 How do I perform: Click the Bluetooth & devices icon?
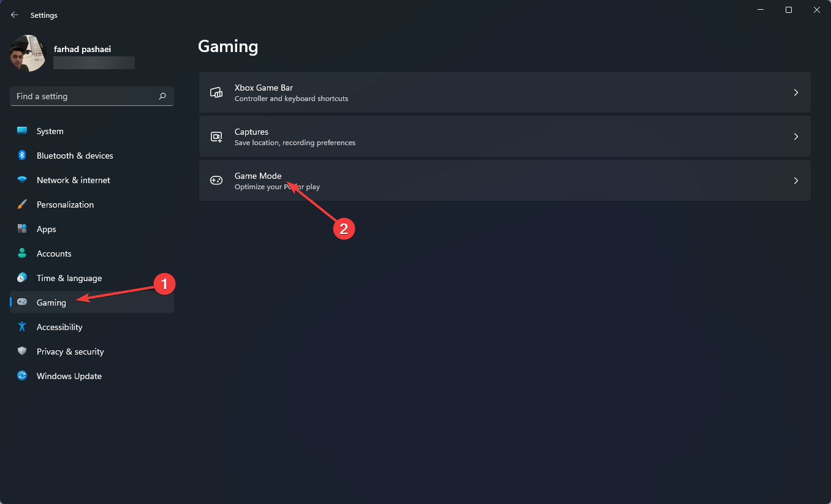point(22,156)
